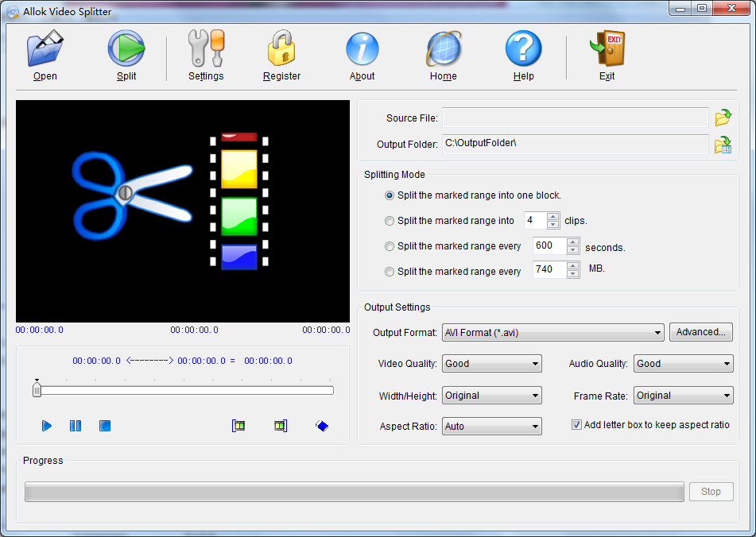The width and height of the screenshot is (756, 537).
Task: Click the video preview area
Action: click(183, 211)
